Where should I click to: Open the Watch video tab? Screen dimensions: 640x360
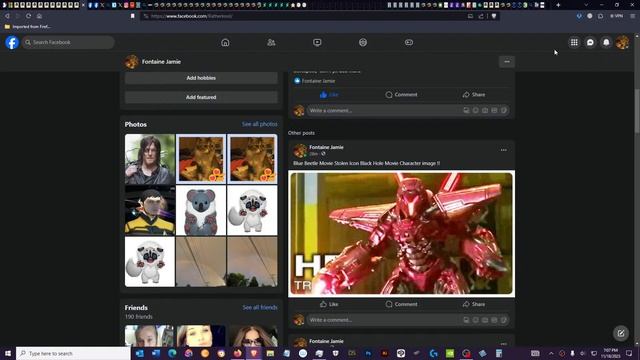[317, 42]
